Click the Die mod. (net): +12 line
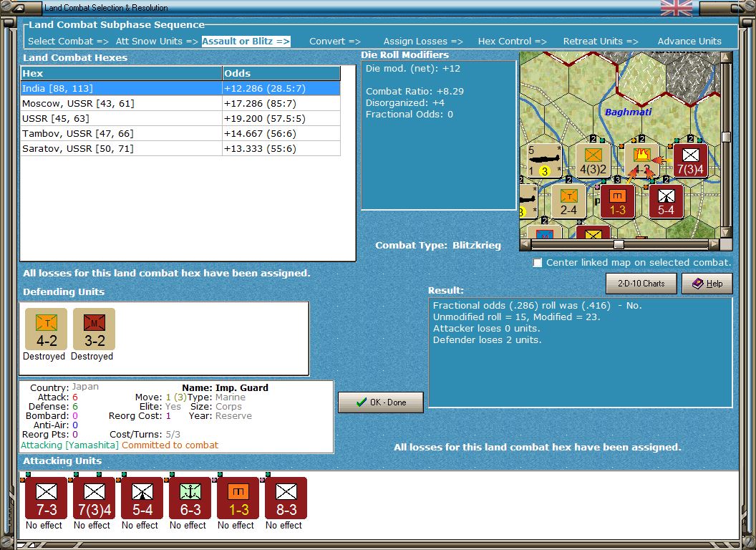Screen dimensions: 756x550 pyautogui.click(x=412, y=69)
